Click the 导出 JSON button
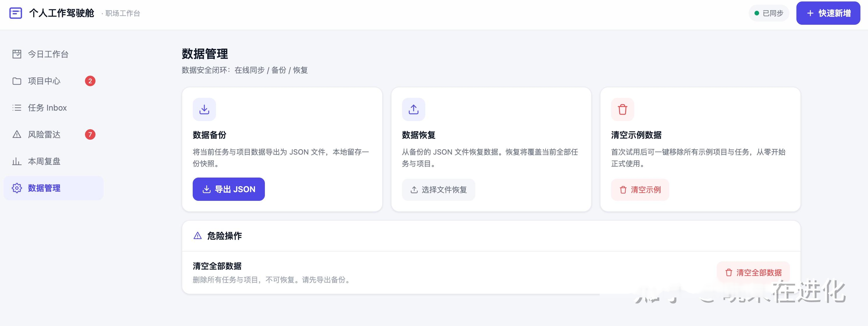The width and height of the screenshot is (868, 326). tap(229, 189)
